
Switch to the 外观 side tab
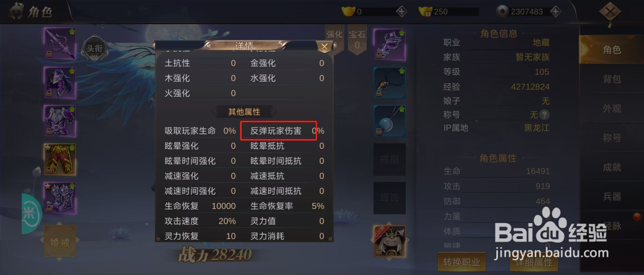pyautogui.click(x=612, y=108)
